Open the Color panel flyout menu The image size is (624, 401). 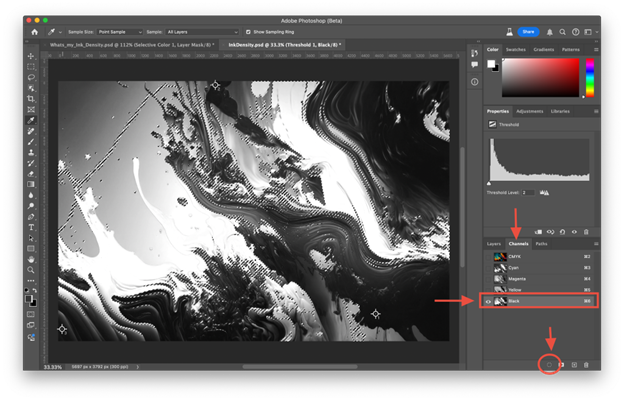596,49
